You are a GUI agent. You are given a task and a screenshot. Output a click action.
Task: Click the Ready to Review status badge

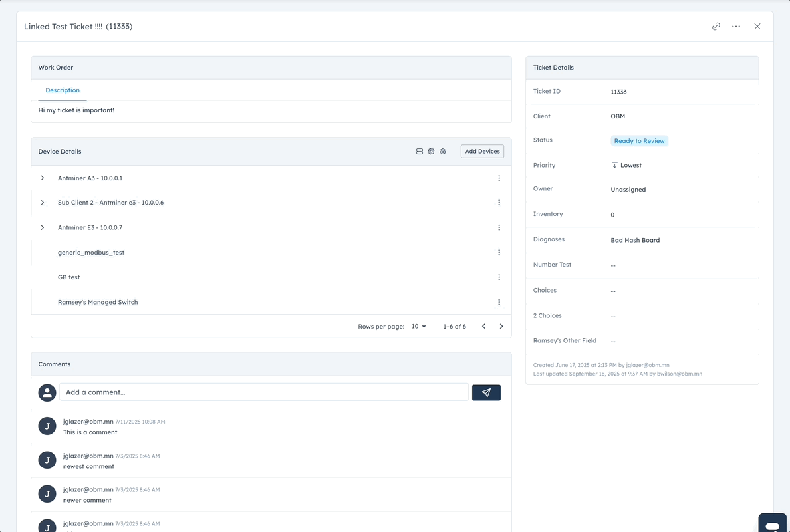tap(639, 141)
